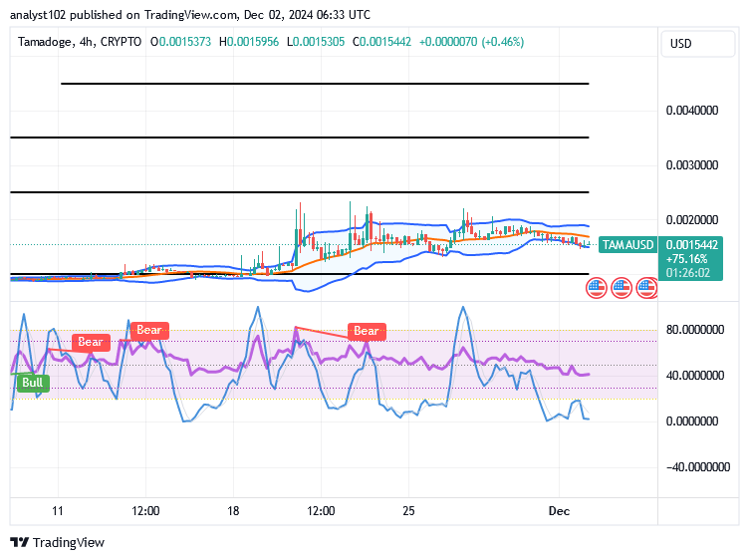Click the 40.0000000 oscillator axis label
This screenshot has width=749, height=560.
pyautogui.click(x=695, y=376)
